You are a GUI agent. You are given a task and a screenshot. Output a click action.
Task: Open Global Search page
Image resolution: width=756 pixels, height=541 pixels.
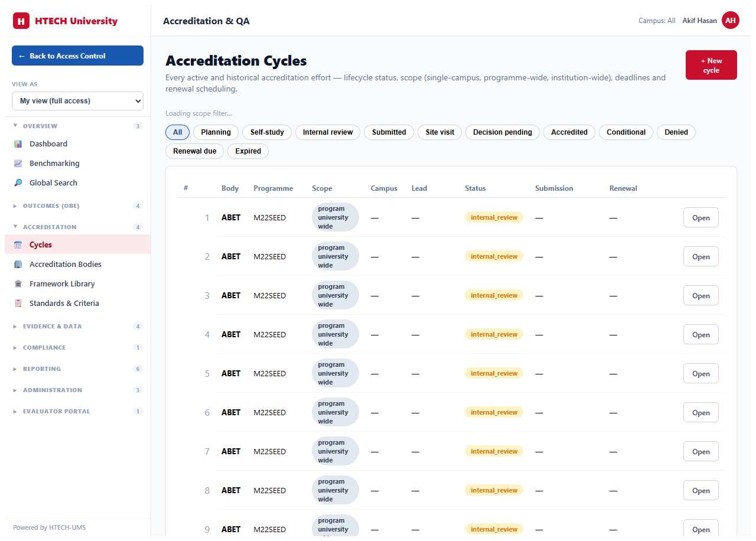click(x=77, y=182)
